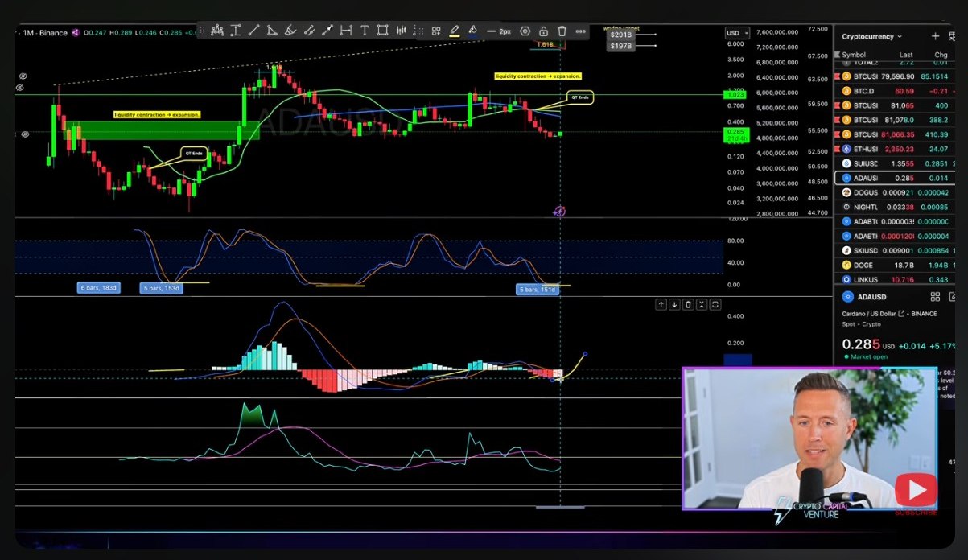Viewport: 968px width, 560px height.
Task: Select the arrow line tool with endpoints
Action: click(327, 31)
